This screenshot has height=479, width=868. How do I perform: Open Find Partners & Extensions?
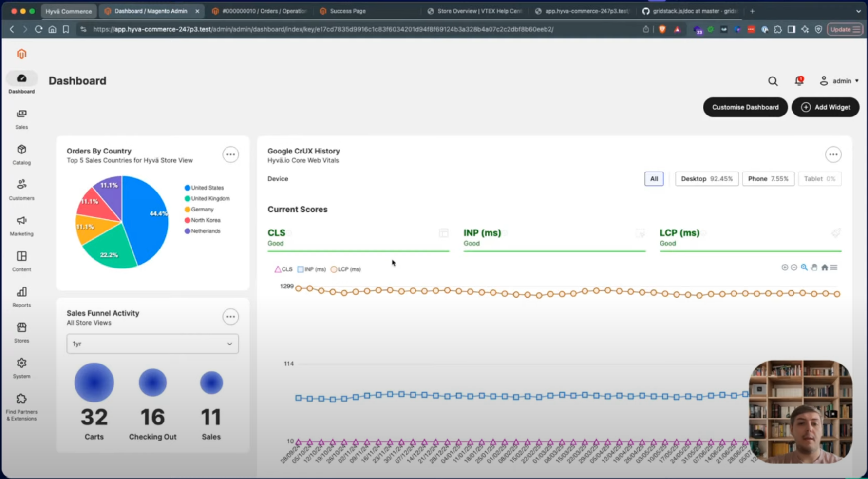[21, 407]
